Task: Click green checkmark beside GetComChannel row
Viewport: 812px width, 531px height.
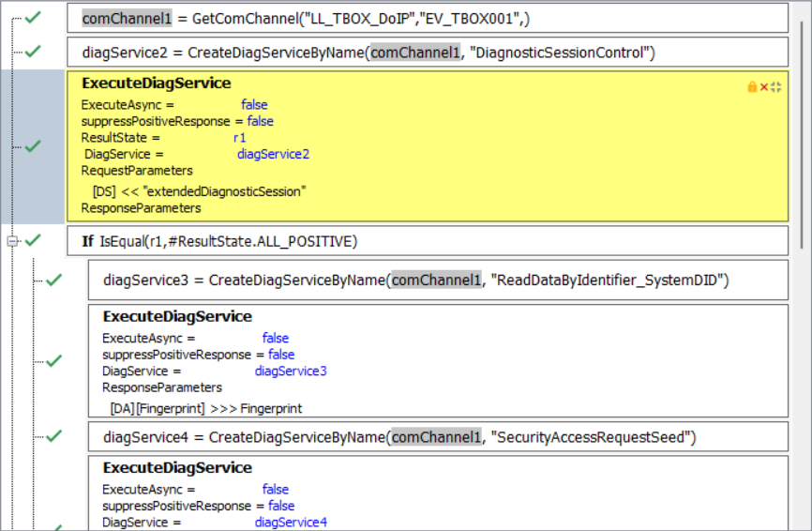Action: [x=34, y=18]
